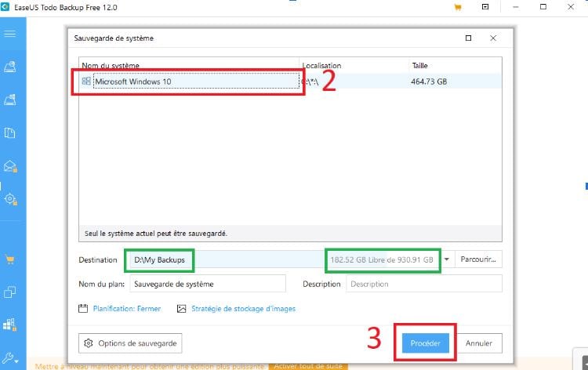Image resolution: width=588 pixels, height=370 pixels.
Task: Click the Seul le système actuel peut être sauvegardé note
Action: point(156,233)
